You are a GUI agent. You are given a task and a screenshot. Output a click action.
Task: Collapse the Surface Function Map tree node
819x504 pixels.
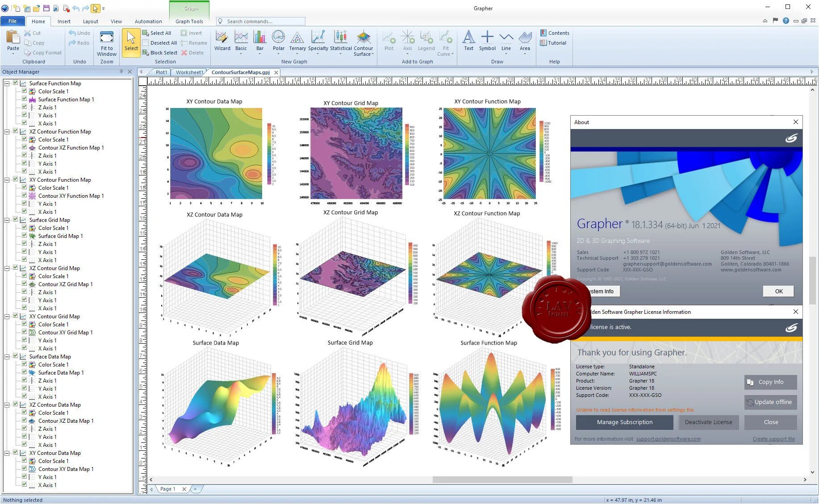click(x=7, y=83)
